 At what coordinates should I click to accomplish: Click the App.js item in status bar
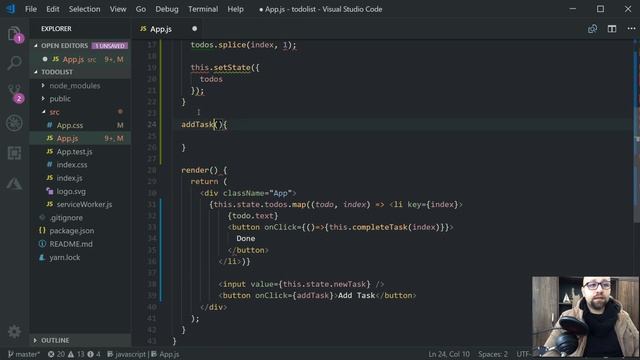point(165,354)
